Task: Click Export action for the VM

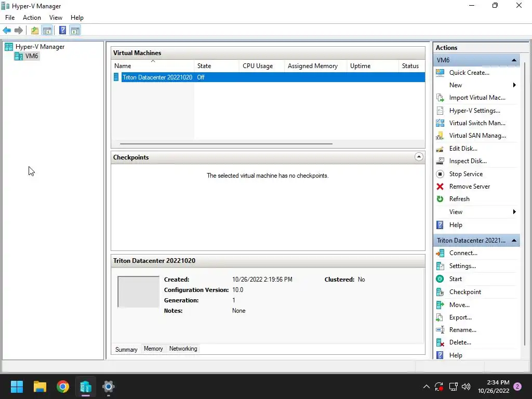Action: coord(460,317)
